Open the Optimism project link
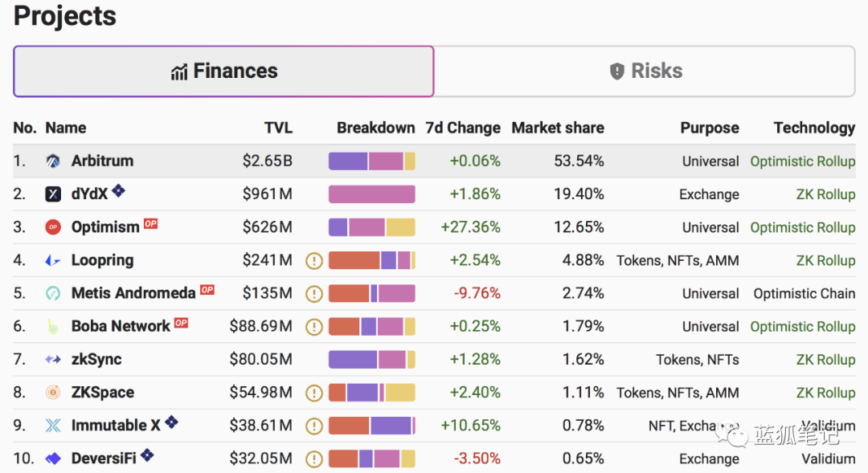This screenshot has width=868, height=473. pos(105,227)
